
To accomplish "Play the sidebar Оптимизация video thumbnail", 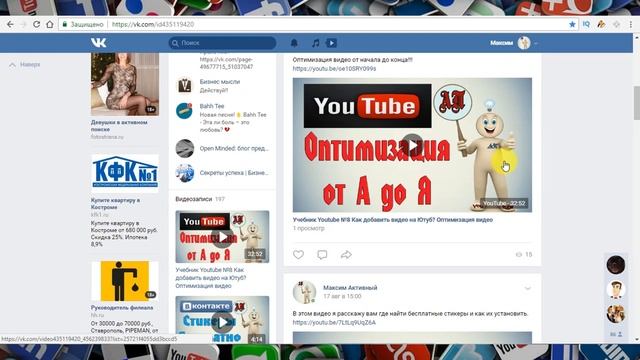I will (222, 237).
